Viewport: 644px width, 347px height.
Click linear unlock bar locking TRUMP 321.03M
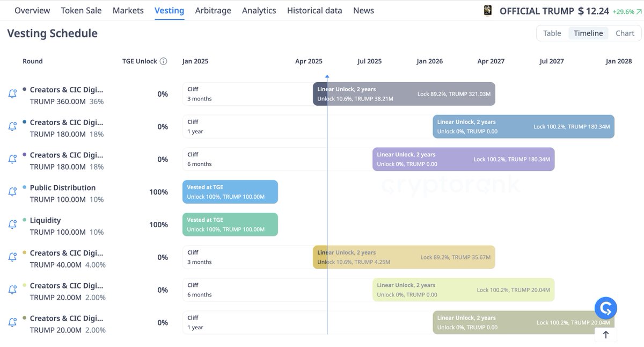(404, 94)
